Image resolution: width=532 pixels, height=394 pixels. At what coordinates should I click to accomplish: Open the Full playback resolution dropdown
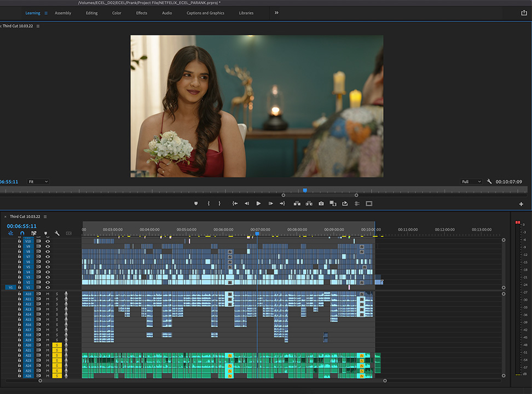pyautogui.click(x=471, y=182)
